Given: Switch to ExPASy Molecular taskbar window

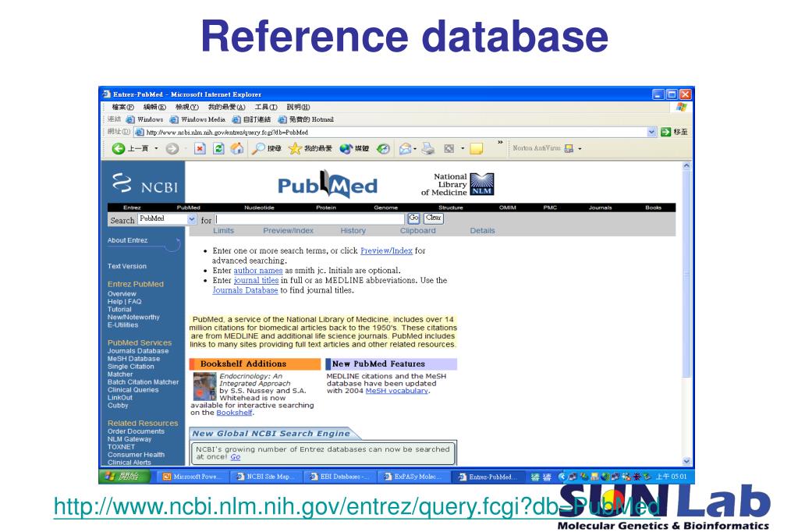Looking at the screenshot, I should click(x=413, y=477).
